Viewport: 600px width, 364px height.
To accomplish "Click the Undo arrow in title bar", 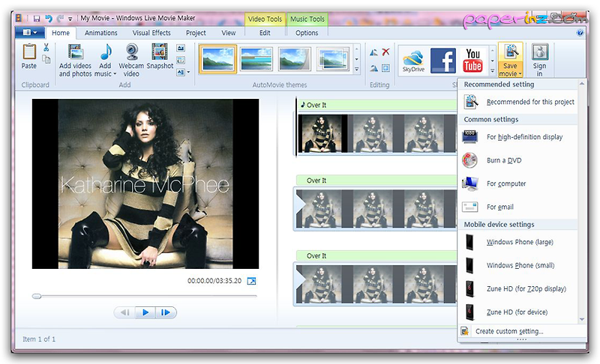I will pos(49,18).
